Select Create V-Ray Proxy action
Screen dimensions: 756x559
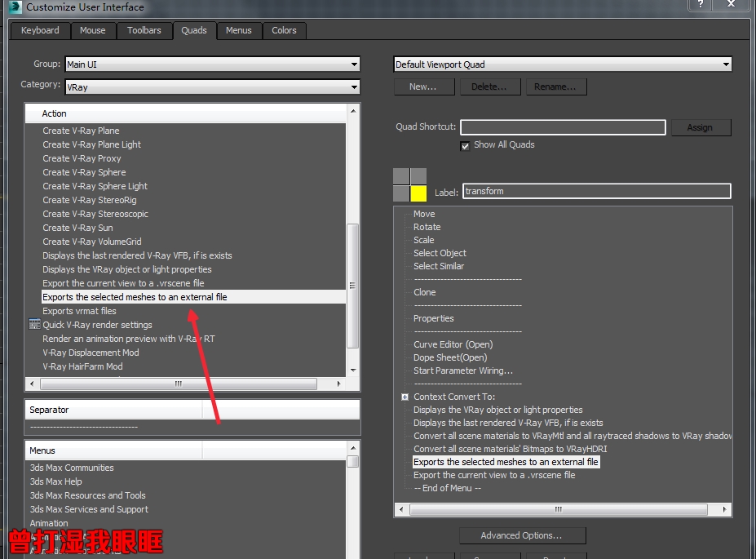click(x=82, y=158)
